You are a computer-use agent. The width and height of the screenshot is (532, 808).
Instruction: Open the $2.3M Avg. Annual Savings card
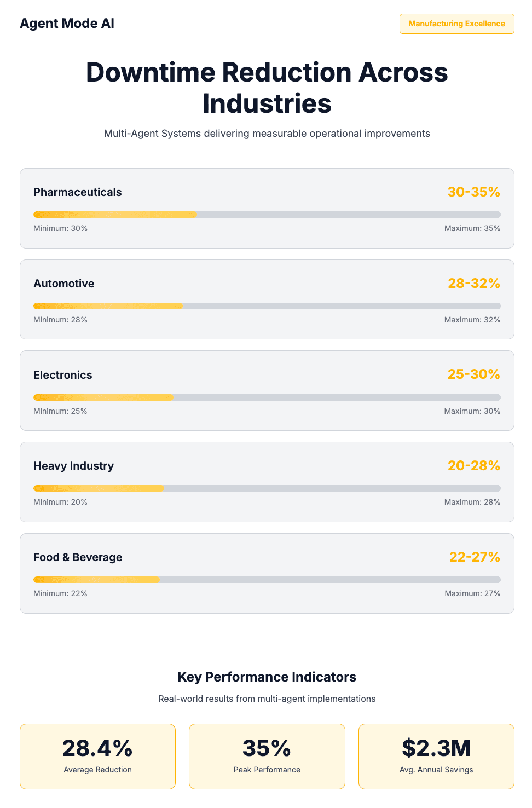coord(436,756)
